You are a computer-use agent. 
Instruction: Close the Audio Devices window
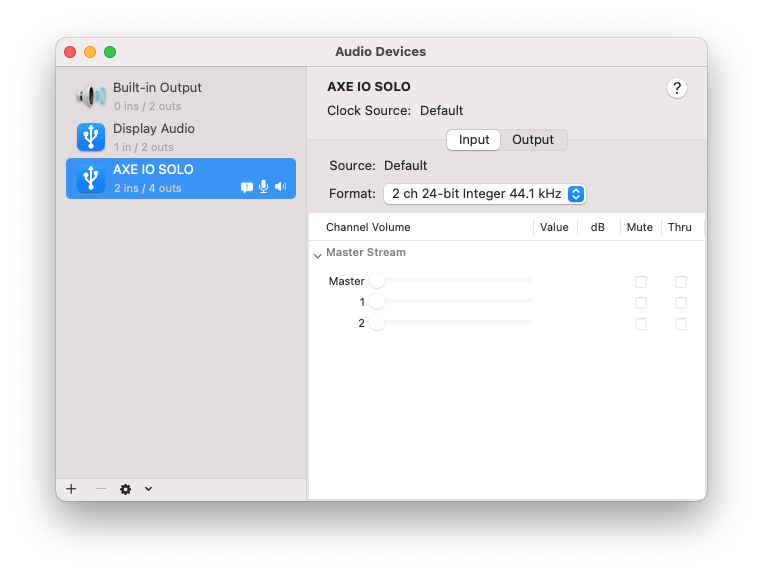click(70, 52)
